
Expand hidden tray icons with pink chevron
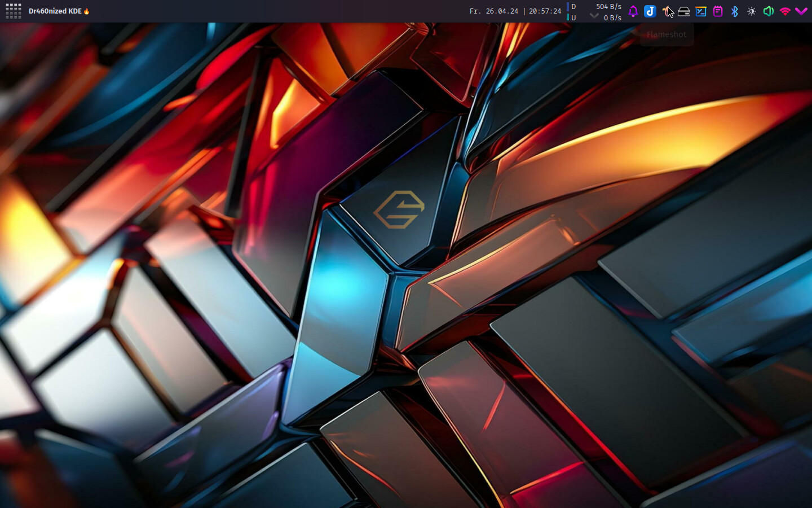click(801, 11)
